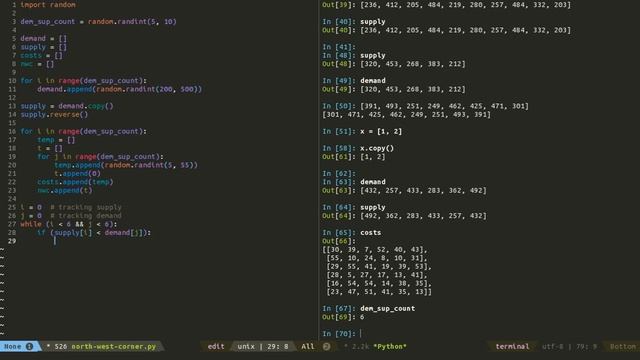Click the utf-8 encoding indicator
The width and height of the screenshot is (640, 360).
[x=552, y=347]
